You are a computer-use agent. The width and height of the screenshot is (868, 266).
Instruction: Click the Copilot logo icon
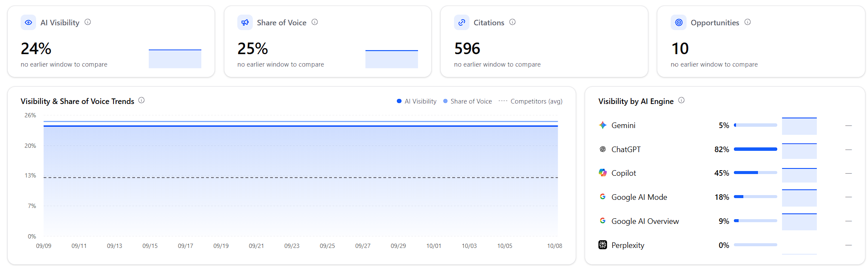point(603,173)
